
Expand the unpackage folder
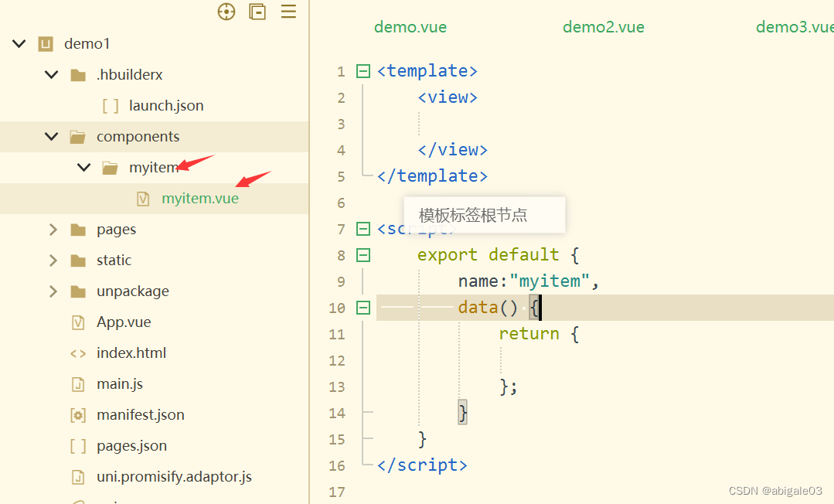(53, 291)
